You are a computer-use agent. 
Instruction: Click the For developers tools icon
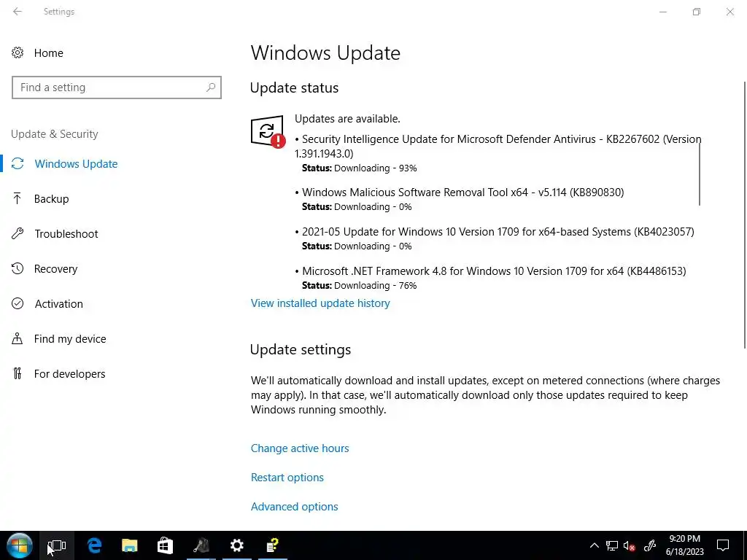[18, 374]
